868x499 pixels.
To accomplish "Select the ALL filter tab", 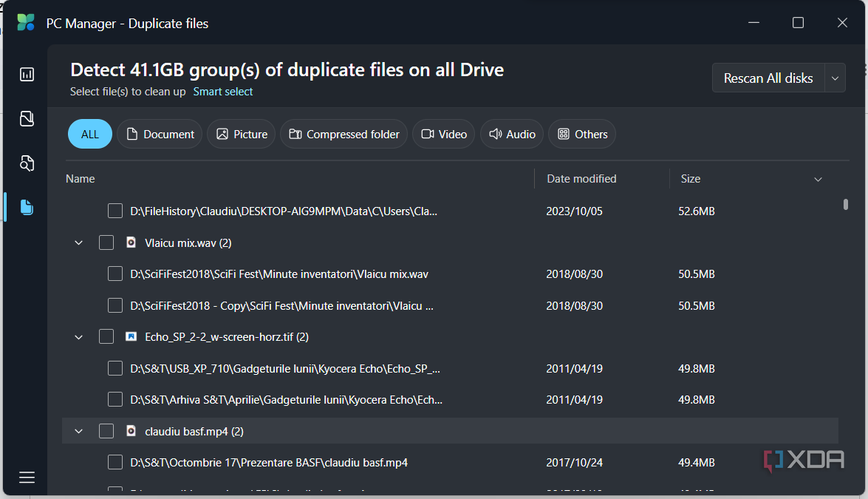I will click(89, 134).
